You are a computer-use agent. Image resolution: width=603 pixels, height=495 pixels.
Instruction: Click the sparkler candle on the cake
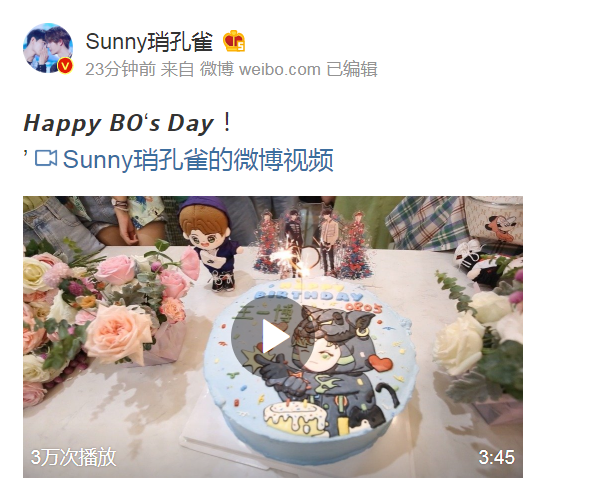tap(291, 257)
